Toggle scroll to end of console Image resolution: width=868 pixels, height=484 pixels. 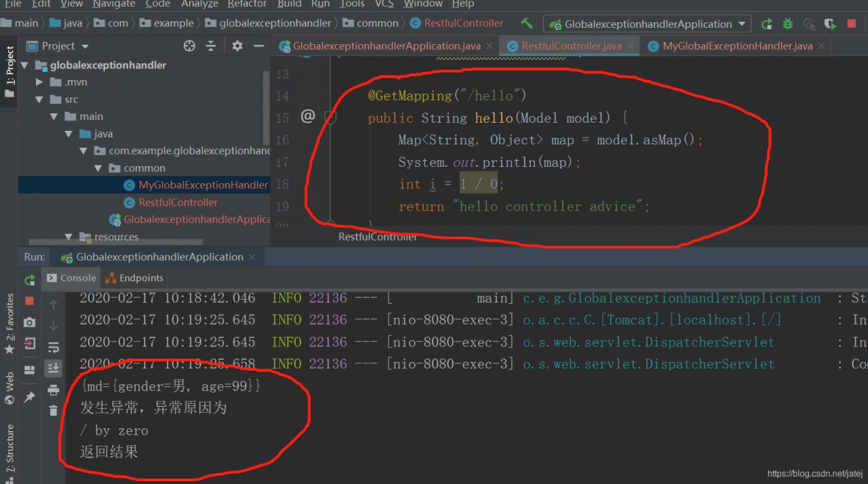pyautogui.click(x=54, y=368)
